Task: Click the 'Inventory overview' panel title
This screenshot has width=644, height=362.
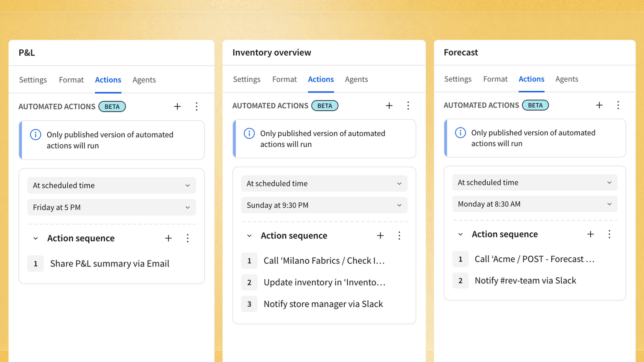Action: click(272, 52)
